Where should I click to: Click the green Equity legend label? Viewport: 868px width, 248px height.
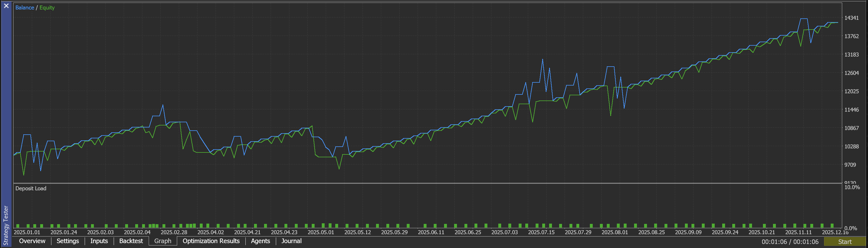pyautogui.click(x=47, y=8)
